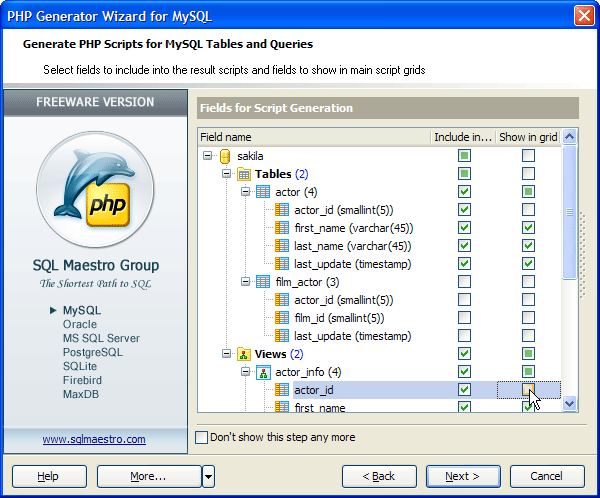This screenshot has height=498, width=600.
Task: Select MS SQL Server in product list
Action: 101,338
